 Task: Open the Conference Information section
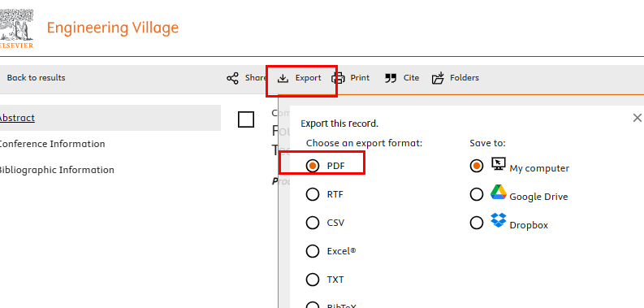(x=52, y=144)
